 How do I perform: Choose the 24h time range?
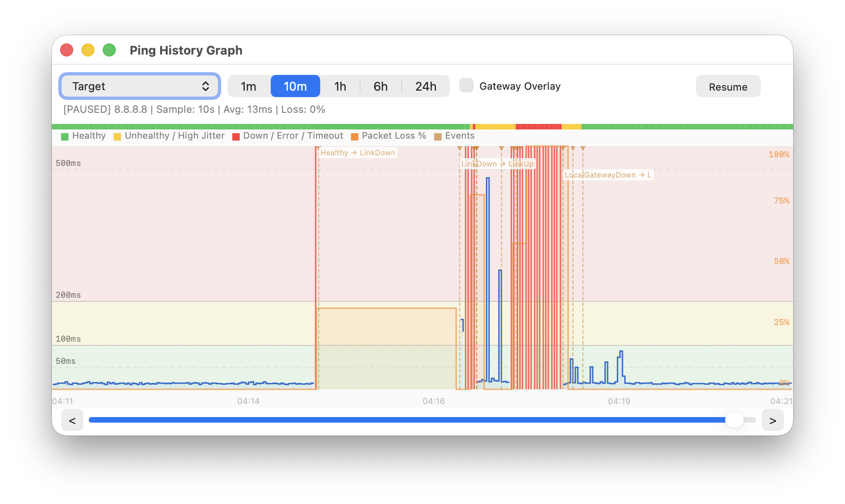(426, 86)
